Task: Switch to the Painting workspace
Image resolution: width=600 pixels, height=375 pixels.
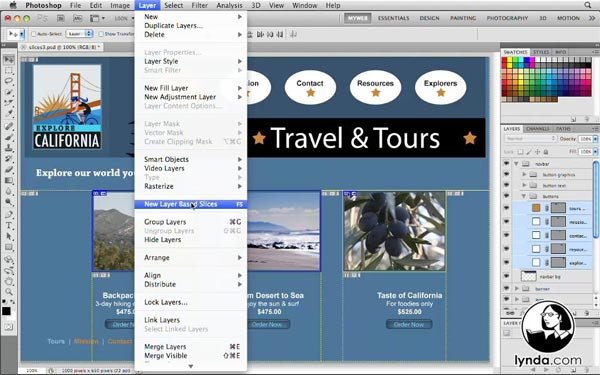Action: (463, 18)
